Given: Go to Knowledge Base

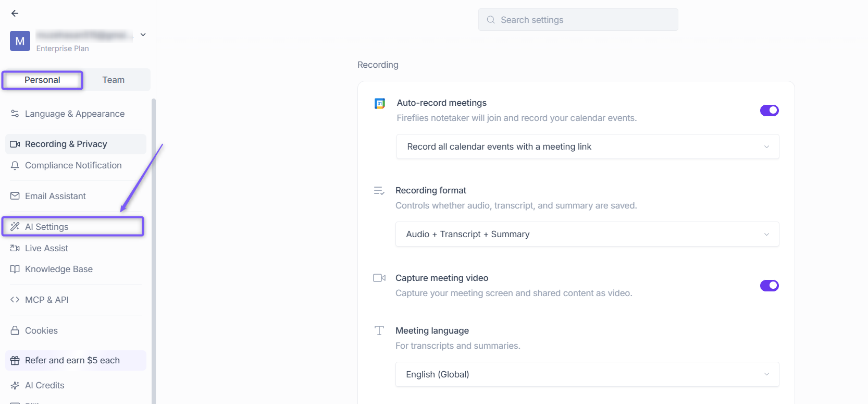Looking at the screenshot, I should click(x=76, y=269).
